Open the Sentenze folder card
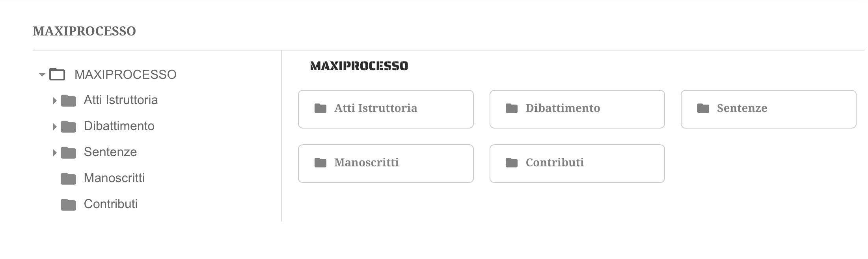868x259 pixels. [x=768, y=109]
